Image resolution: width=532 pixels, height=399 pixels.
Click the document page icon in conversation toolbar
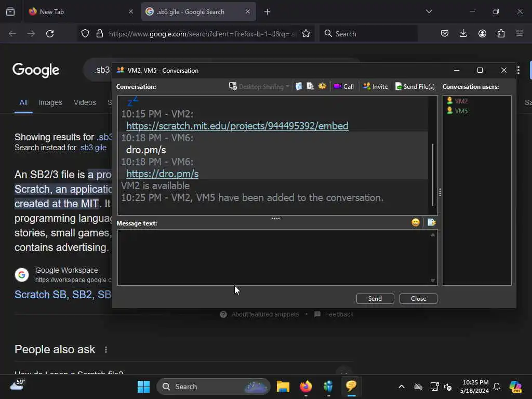click(310, 87)
